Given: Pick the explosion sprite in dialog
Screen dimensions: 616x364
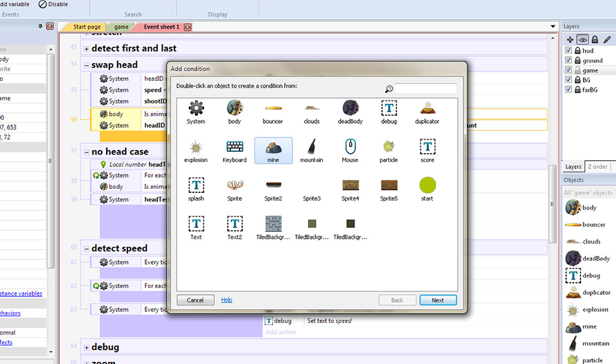Looking at the screenshot, I should (196, 147).
